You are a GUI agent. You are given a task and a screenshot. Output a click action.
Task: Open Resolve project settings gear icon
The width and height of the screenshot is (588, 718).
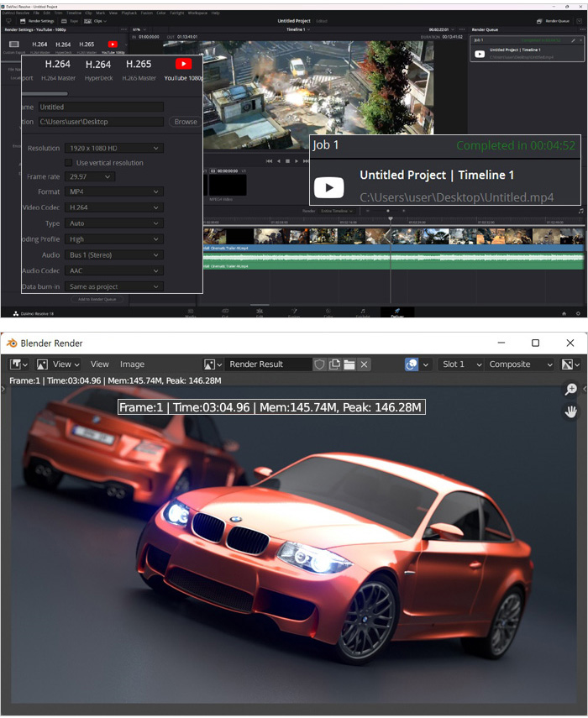(579, 314)
